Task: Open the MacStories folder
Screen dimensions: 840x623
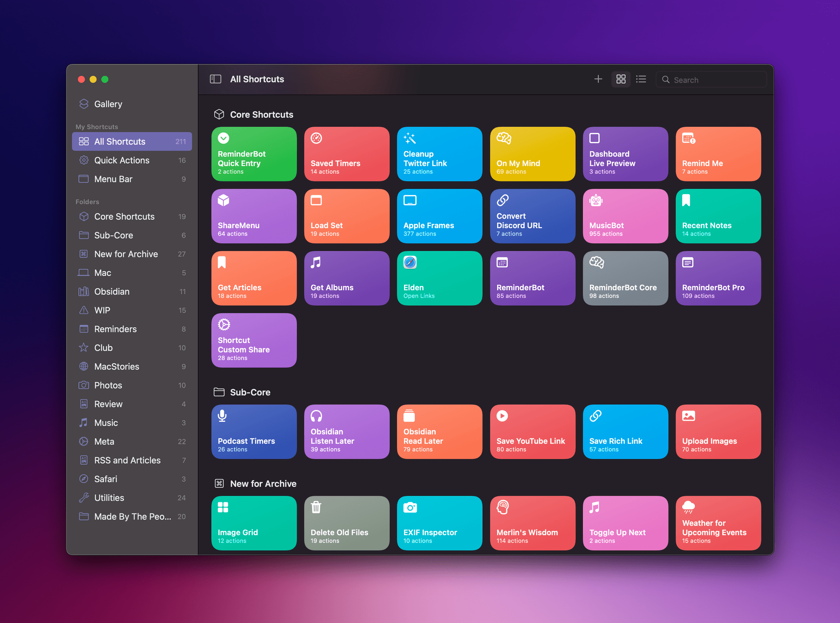Action: pos(132,366)
